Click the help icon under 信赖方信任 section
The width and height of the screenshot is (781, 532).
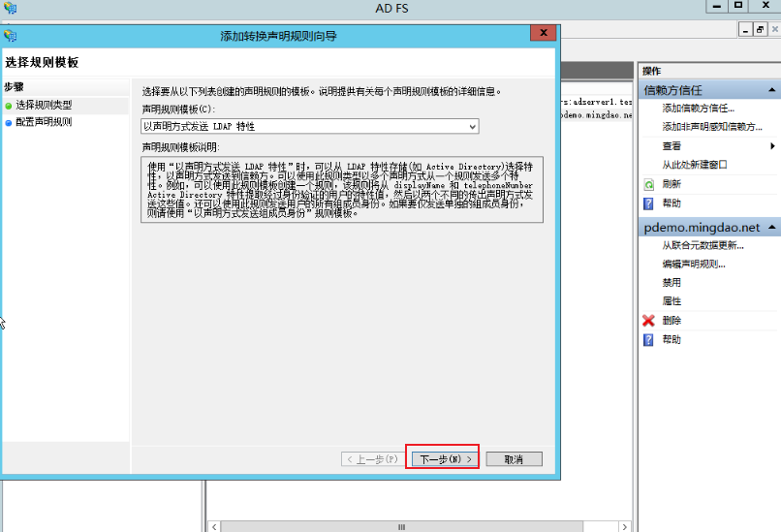tap(648, 203)
